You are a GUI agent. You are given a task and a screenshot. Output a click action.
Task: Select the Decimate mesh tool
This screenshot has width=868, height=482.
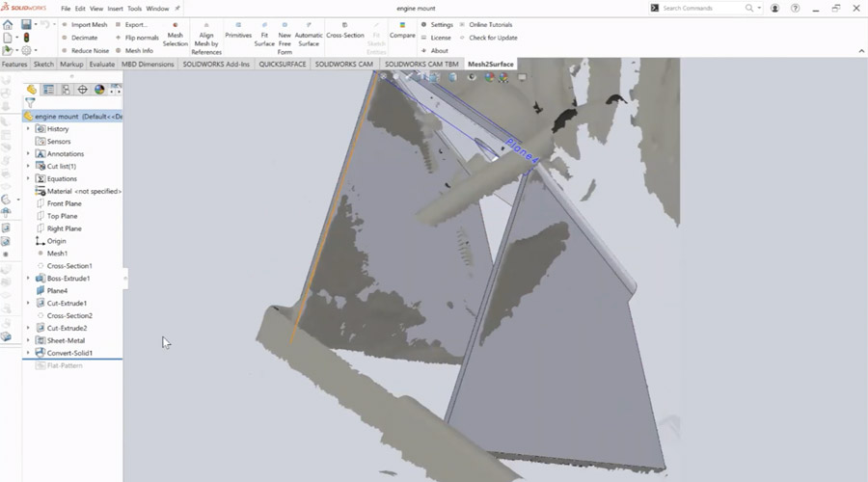coord(84,38)
